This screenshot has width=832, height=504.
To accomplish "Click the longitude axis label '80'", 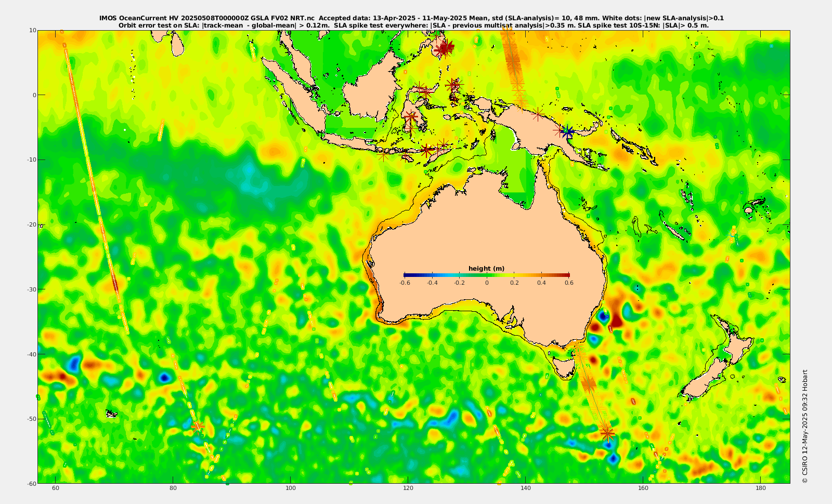I will click(x=173, y=488).
